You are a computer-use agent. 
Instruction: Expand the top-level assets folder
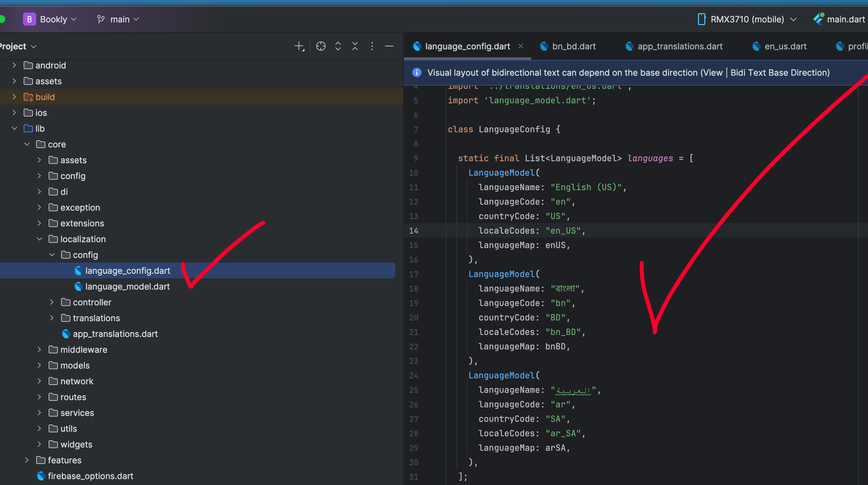pos(14,81)
